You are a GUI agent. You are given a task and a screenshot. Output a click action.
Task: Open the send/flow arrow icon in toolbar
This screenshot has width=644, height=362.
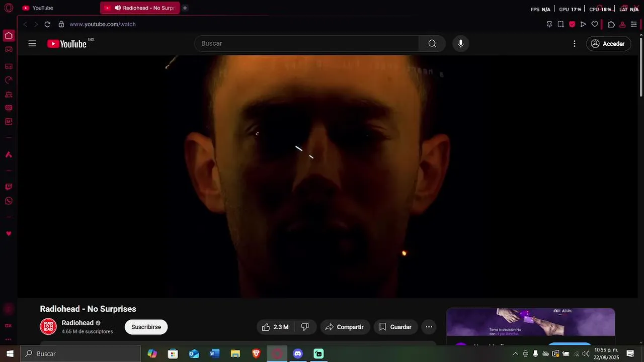click(x=583, y=24)
